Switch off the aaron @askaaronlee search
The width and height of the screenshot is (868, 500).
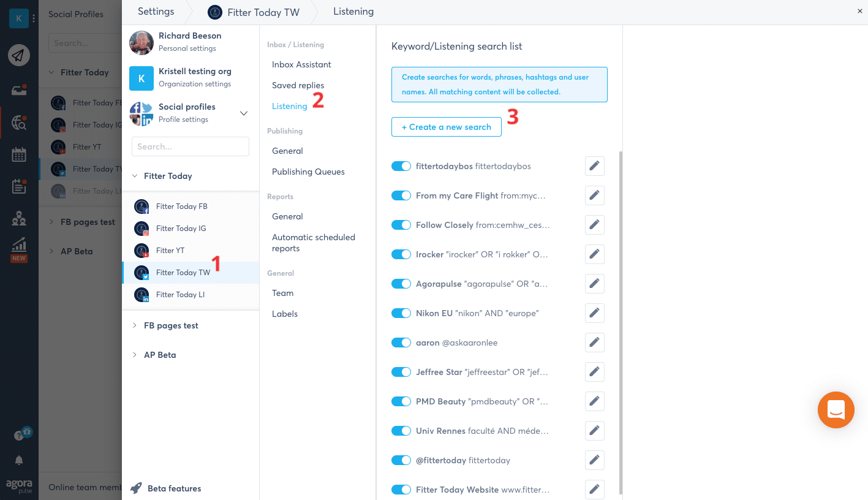pos(401,343)
